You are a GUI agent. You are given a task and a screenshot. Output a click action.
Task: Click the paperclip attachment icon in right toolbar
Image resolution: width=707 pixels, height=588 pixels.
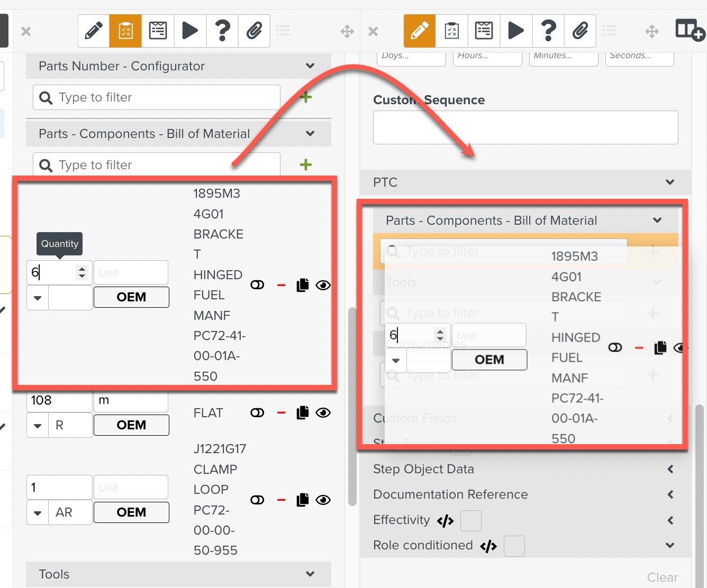tap(581, 31)
